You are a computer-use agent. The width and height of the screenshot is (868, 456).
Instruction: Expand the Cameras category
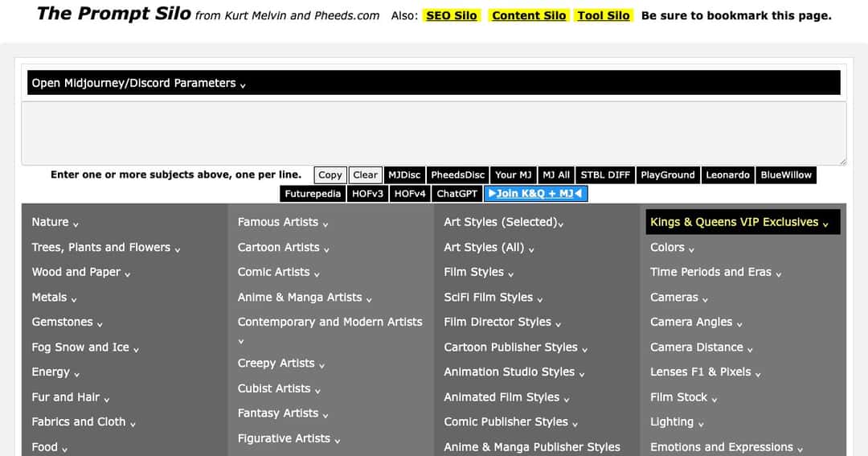pos(679,298)
